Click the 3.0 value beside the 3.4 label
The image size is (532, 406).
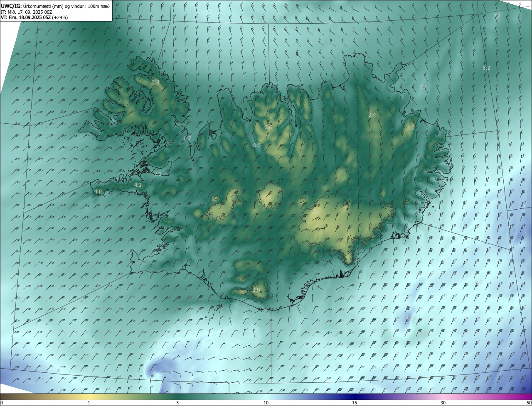point(411,127)
